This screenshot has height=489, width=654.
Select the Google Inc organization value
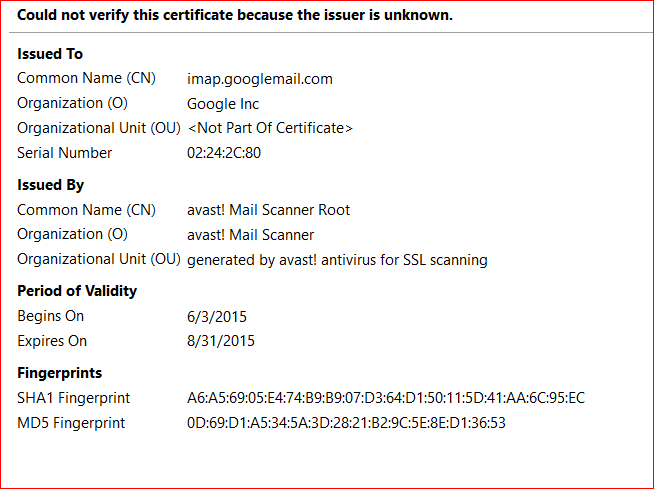[x=225, y=103]
